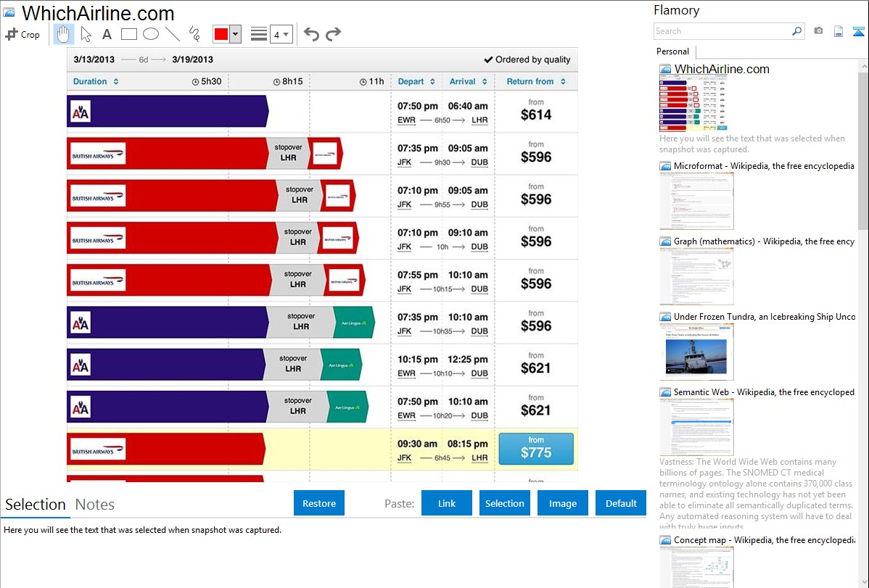Switch to the Notes tab

95,505
